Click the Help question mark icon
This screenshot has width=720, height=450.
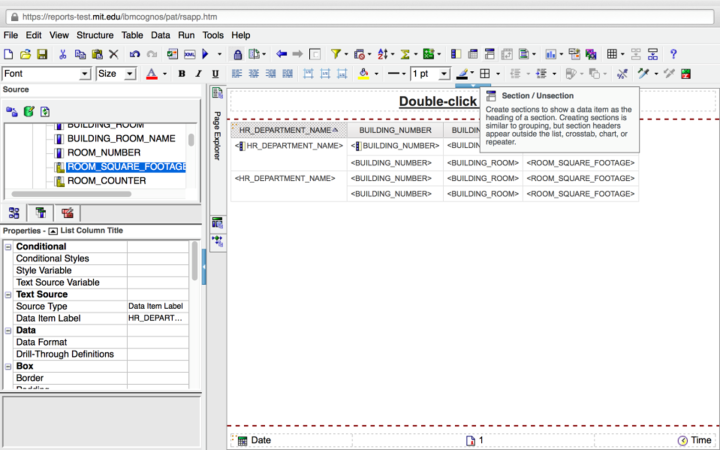[x=674, y=54]
